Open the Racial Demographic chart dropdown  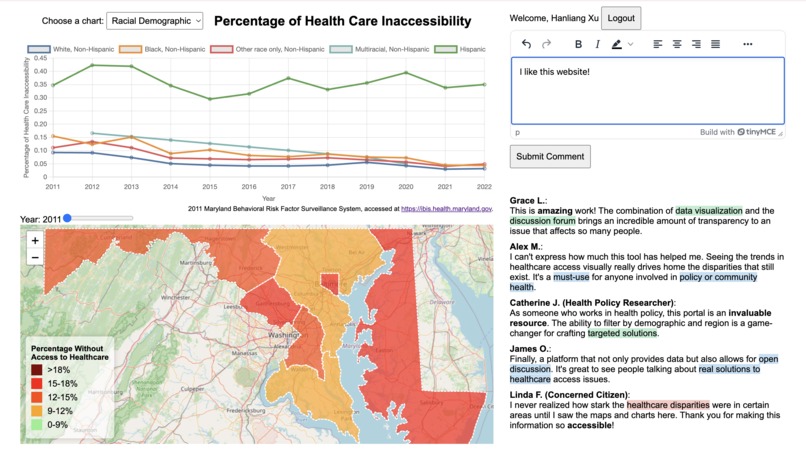[155, 21]
